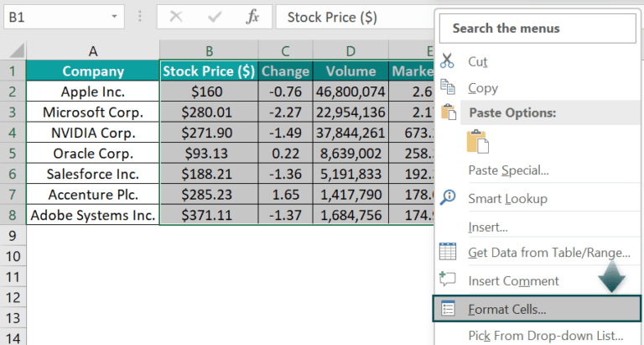Select row 12 header
The image size is (644, 345).
(13, 297)
